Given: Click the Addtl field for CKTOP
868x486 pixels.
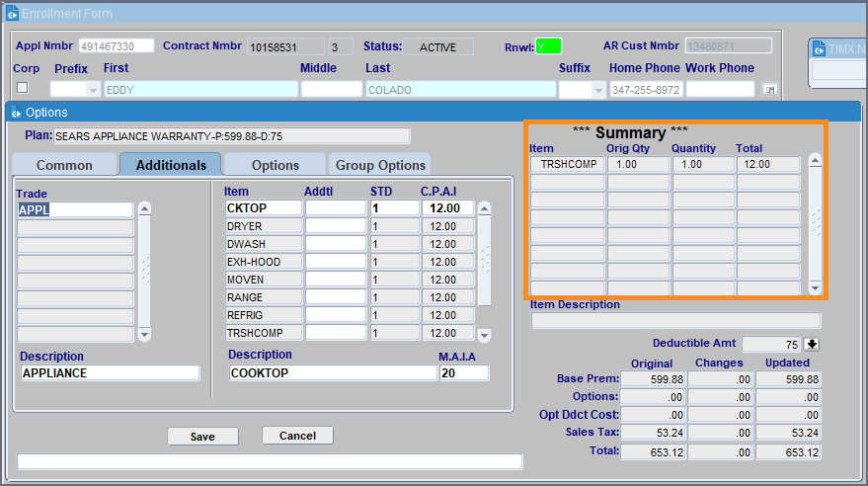Looking at the screenshot, I should tap(336, 208).
